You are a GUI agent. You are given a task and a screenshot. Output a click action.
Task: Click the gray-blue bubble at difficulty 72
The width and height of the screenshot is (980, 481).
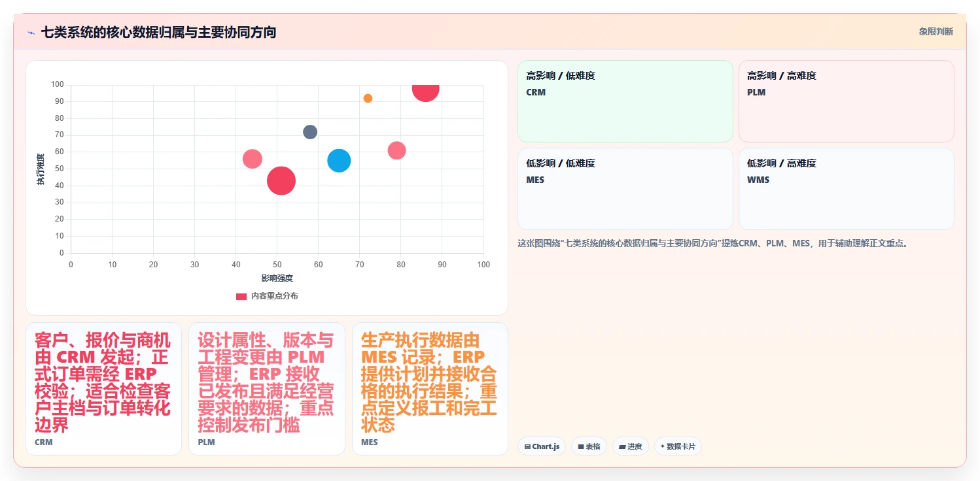[x=310, y=132]
